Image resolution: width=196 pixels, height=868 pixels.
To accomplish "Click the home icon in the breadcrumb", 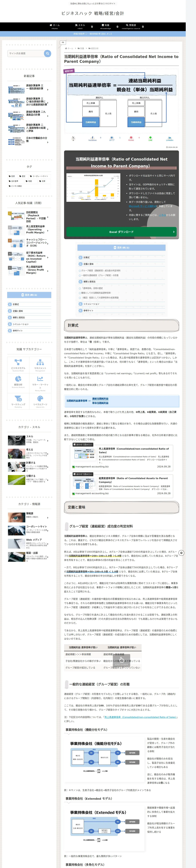I will click(x=66, y=48).
